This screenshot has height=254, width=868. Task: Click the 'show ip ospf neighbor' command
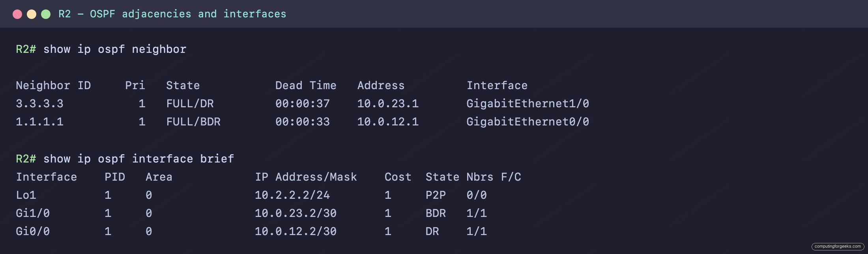pos(115,49)
